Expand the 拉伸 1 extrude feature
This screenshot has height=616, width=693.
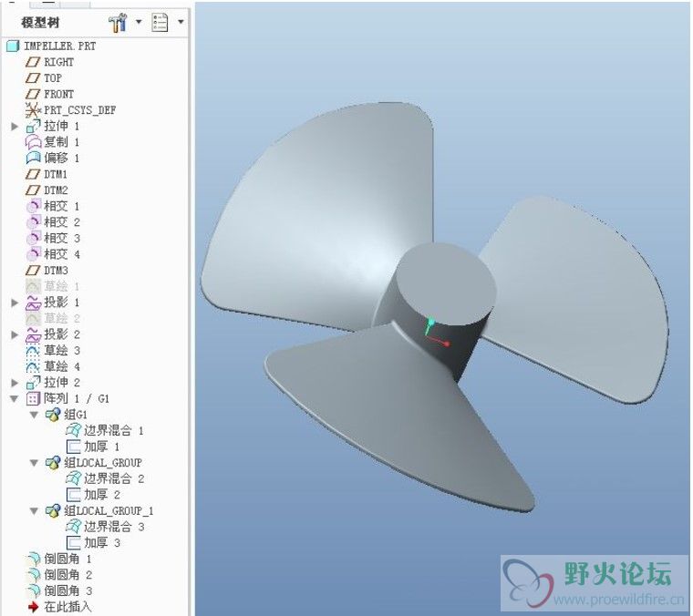15,127
